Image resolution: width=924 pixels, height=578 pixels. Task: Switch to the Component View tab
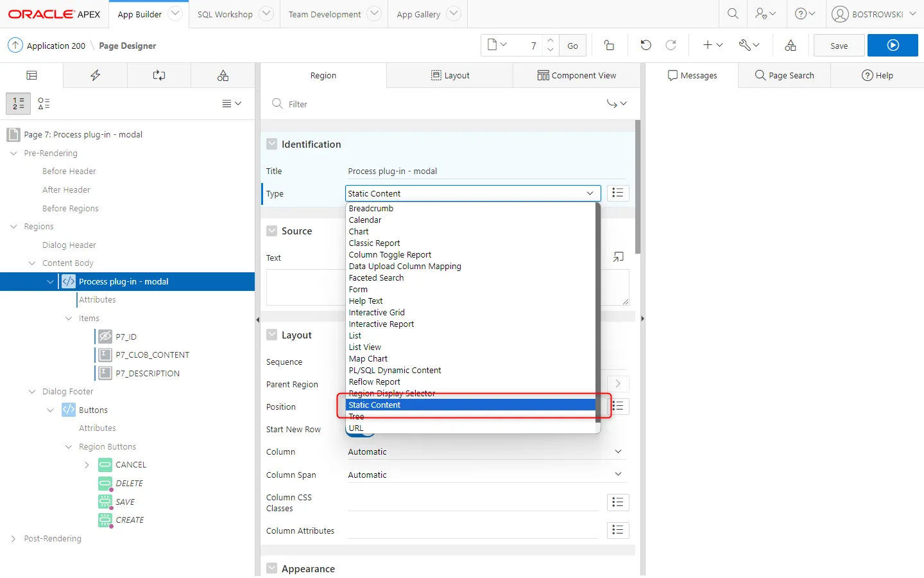point(576,75)
